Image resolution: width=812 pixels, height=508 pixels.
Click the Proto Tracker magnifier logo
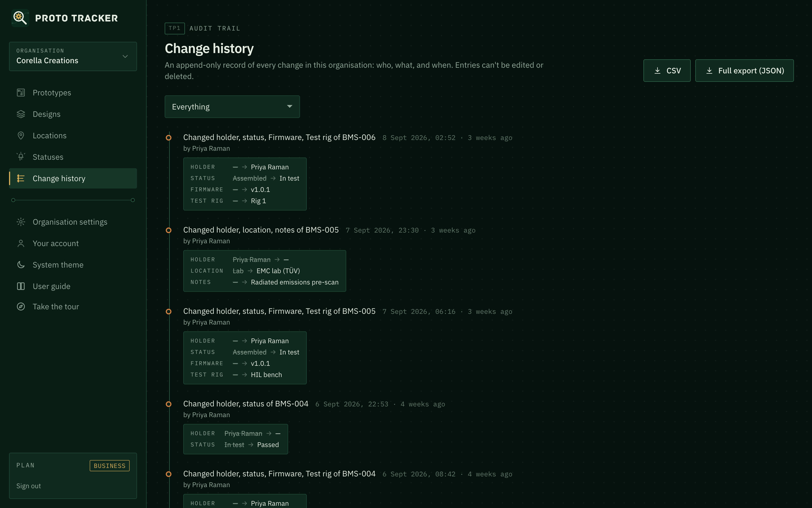pyautogui.click(x=20, y=18)
